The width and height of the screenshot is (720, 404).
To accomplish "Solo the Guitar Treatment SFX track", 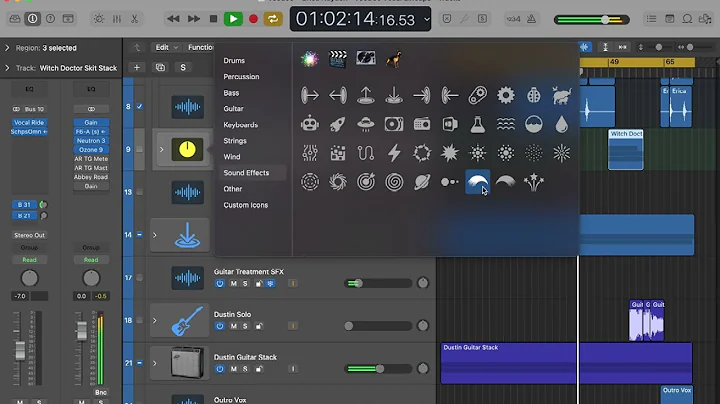I will [x=245, y=283].
